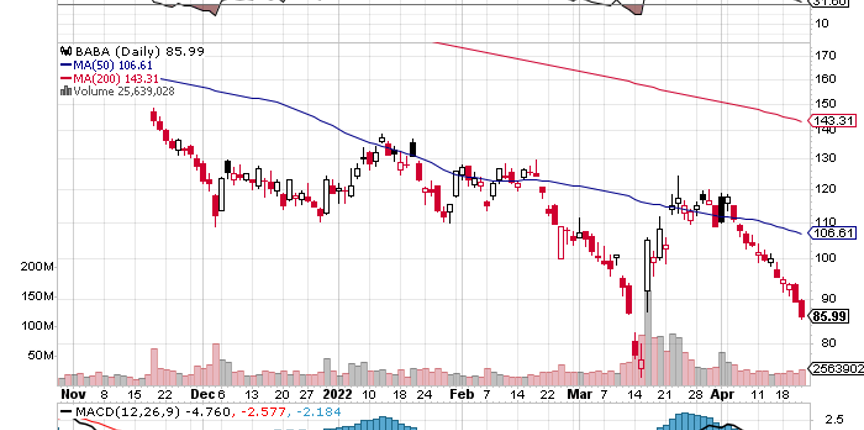Image resolution: width=864 pixels, height=430 pixels.
Task: Click the "MA(50) 106.61" legend entry
Action: tap(114, 65)
